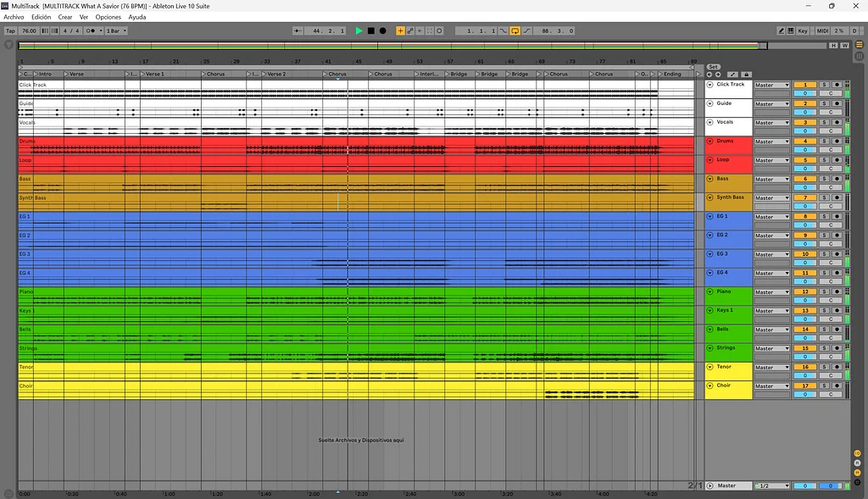Fold the EG 3 track
The width and height of the screenshot is (868, 499).
point(709,254)
